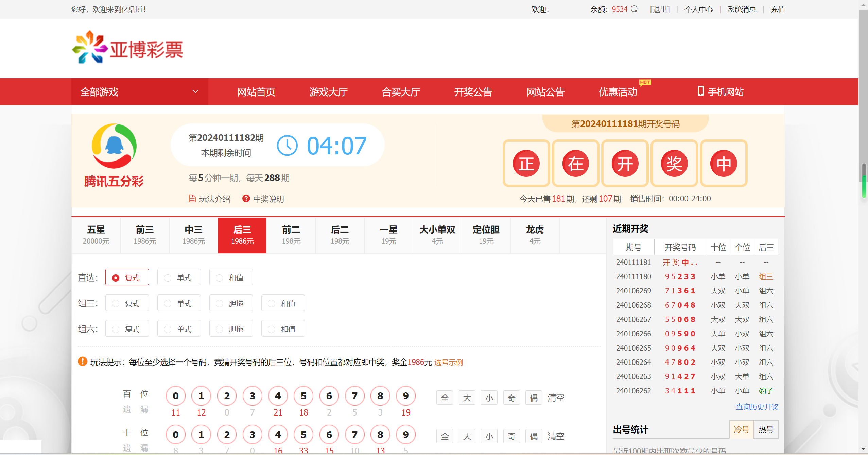This screenshot has height=455, width=868.
Task: Click the 腾讯五分彩 game logo
Action: (114, 146)
